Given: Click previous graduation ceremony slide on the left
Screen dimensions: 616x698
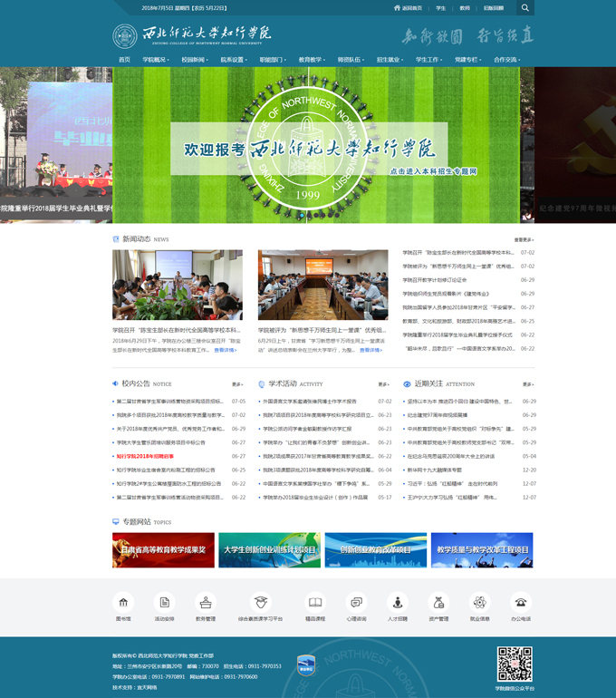Looking at the screenshot, I should point(56,145).
